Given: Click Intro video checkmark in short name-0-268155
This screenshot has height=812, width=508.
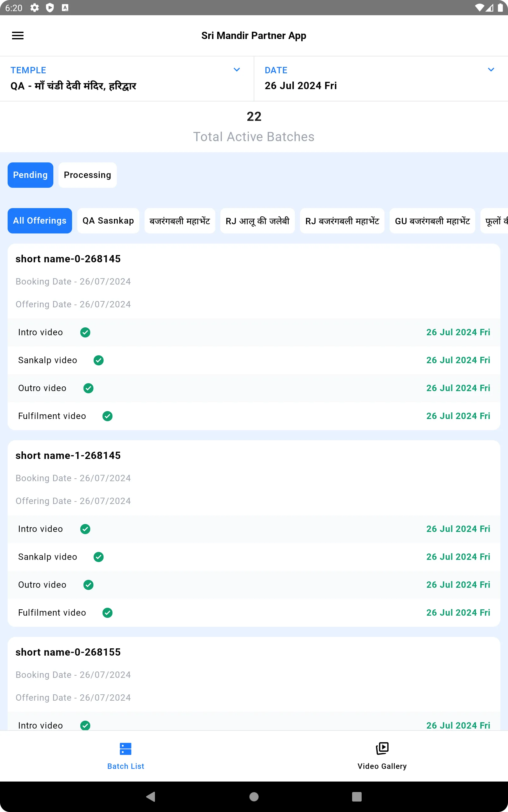Looking at the screenshot, I should tap(85, 726).
